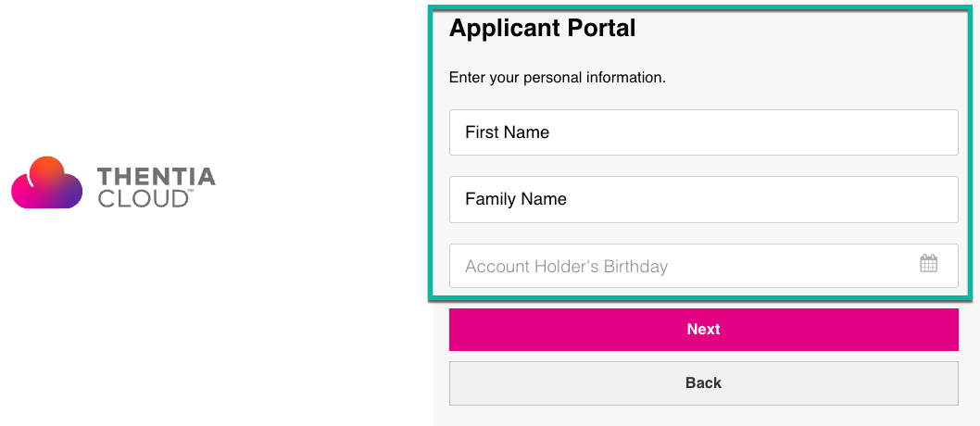Click the pink Next button
This screenshot has width=980, height=426.
(704, 329)
